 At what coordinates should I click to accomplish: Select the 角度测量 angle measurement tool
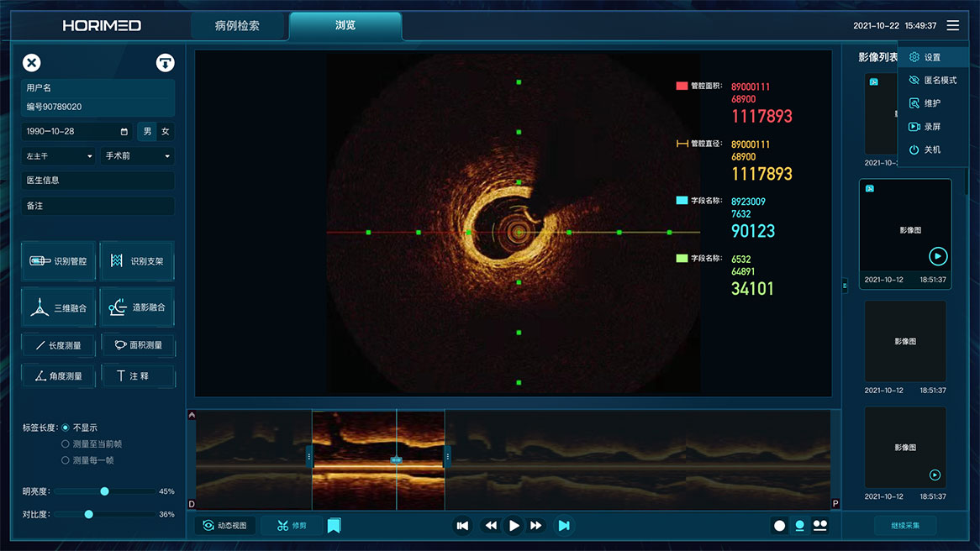tap(58, 375)
